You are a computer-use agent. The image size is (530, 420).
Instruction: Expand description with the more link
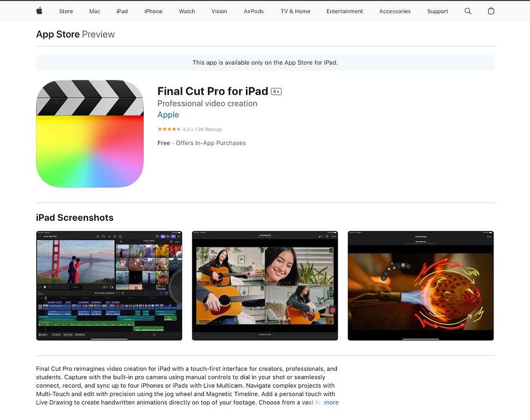[331, 403]
